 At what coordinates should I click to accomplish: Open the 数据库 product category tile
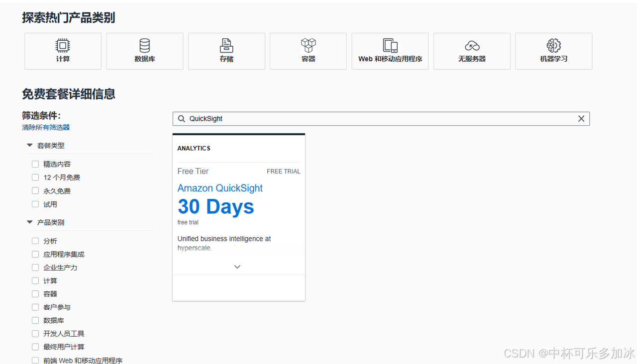pyautogui.click(x=145, y=51)
